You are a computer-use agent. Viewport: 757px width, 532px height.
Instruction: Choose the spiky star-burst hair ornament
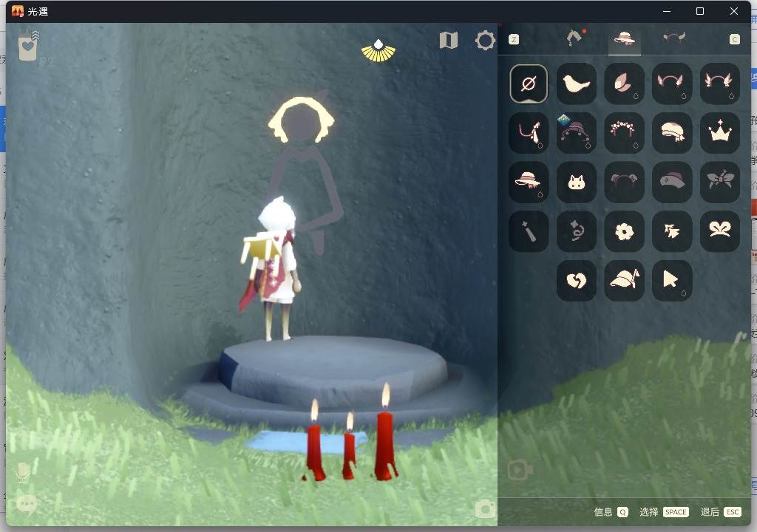point(671,231)
